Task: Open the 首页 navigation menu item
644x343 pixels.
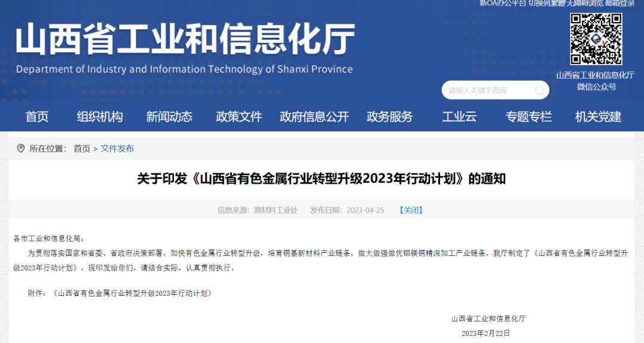Action: [37, 117]
